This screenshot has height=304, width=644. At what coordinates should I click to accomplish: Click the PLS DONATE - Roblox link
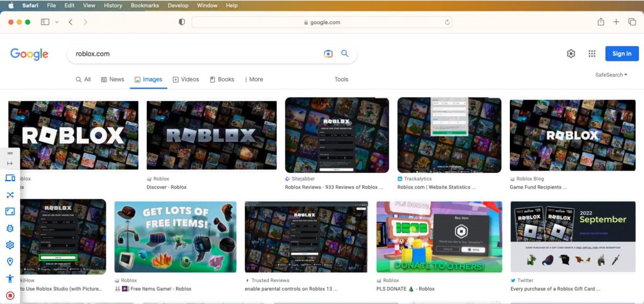[406, 289]
